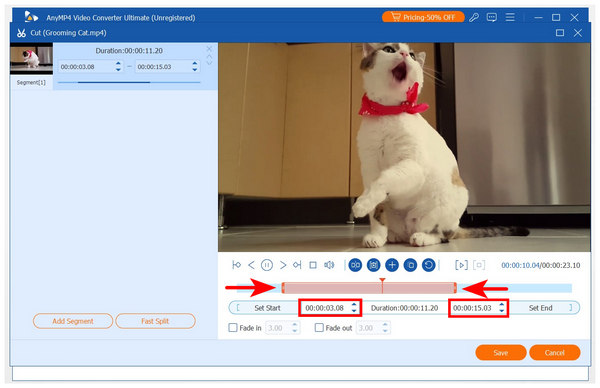Viewport: 600px width, 388px height.
Task: Click the Duration:00:00:11.20 text below the timeline
Action: pyautogui.click(x=404, y=308)
